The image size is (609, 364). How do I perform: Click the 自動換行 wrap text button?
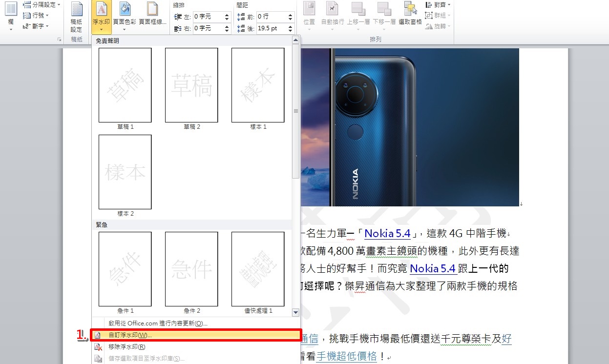click(x=332, y=17)
